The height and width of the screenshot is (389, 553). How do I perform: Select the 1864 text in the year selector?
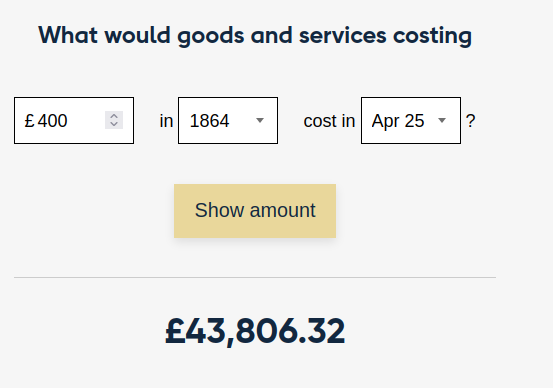[209, 121]
